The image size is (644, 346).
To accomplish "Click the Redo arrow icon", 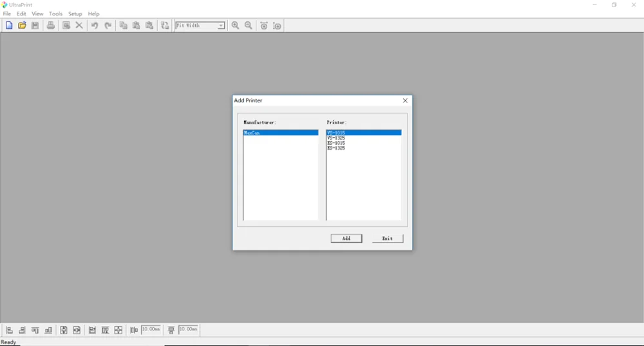I will [108, 26].
